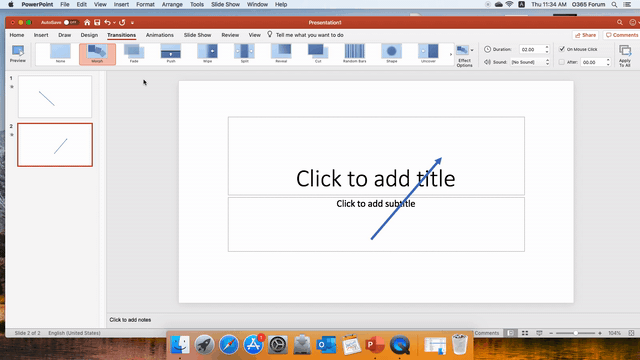Open QuickTime Player from the dock

(400, 345)
